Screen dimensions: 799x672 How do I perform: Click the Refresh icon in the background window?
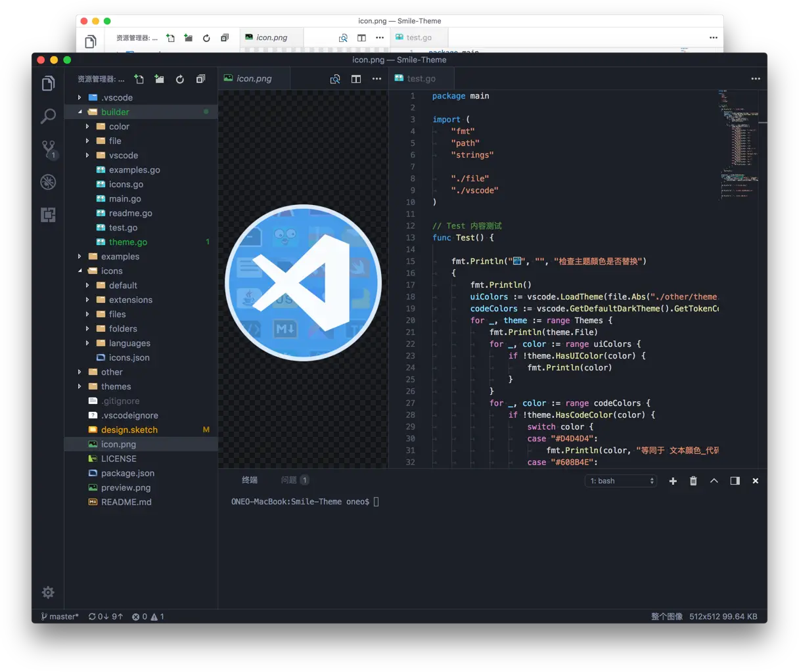206,38
